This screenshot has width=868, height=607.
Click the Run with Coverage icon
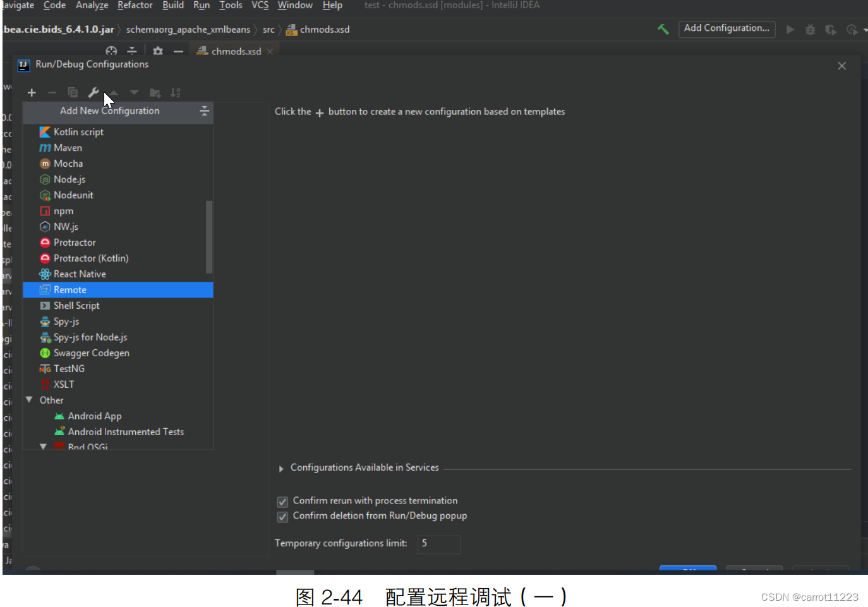pos(831,30)
